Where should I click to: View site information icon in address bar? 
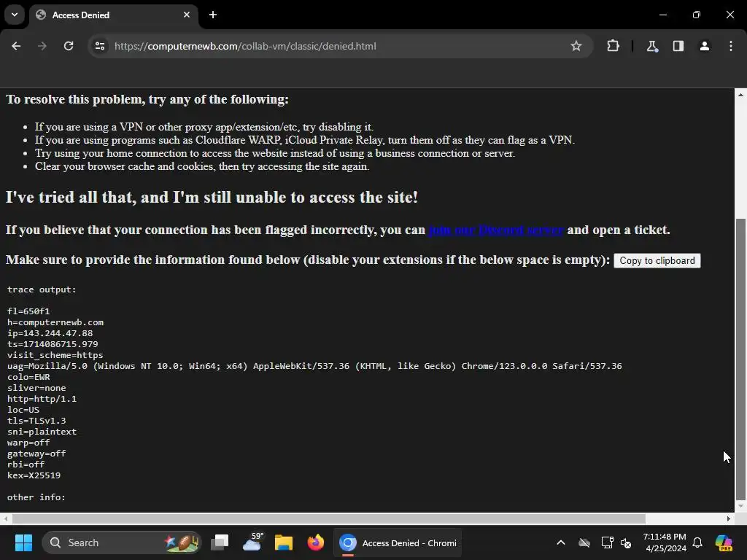99,46
